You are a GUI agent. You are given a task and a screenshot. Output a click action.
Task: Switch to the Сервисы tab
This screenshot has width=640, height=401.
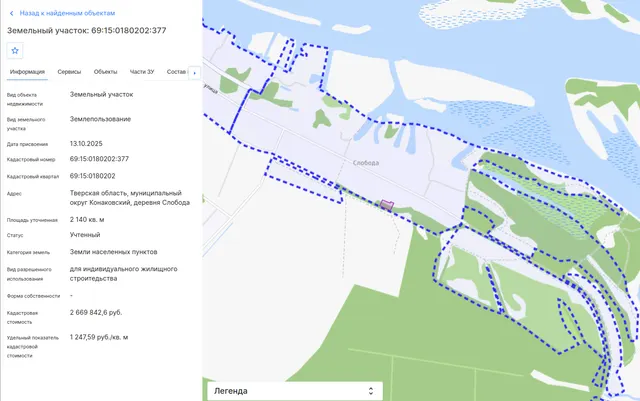pyautogui.click(x=69, y=72)
